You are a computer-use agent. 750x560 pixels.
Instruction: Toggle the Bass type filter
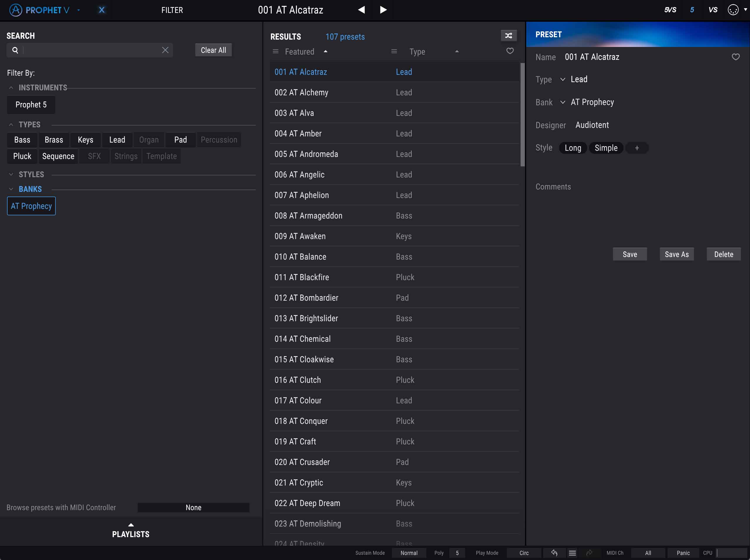22,140
